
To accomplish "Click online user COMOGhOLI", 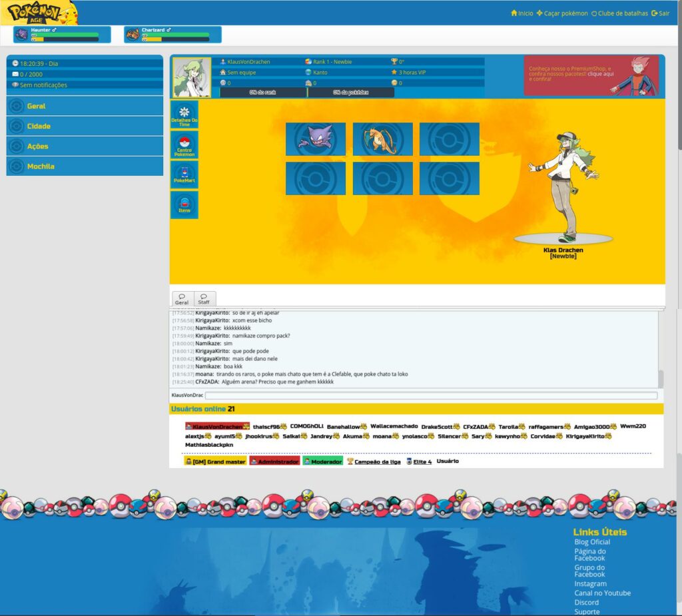I will pos(306,426).
